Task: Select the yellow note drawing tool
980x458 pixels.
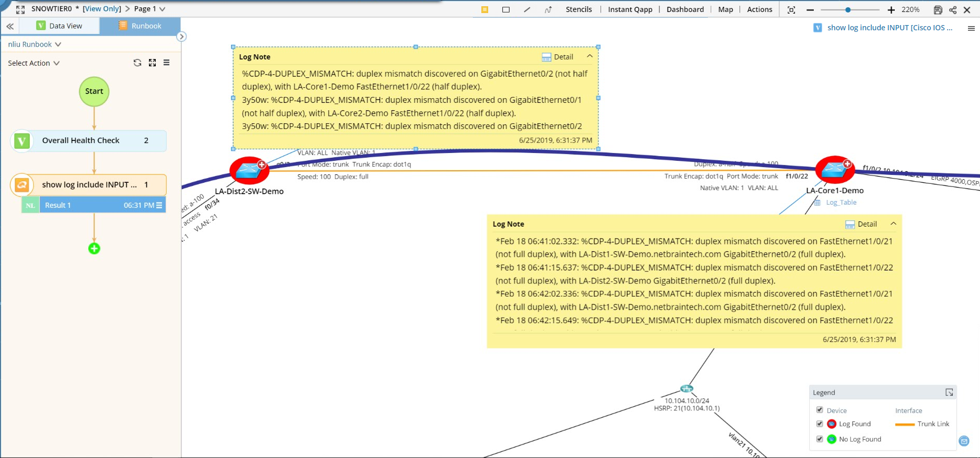Action: (485, 9)
